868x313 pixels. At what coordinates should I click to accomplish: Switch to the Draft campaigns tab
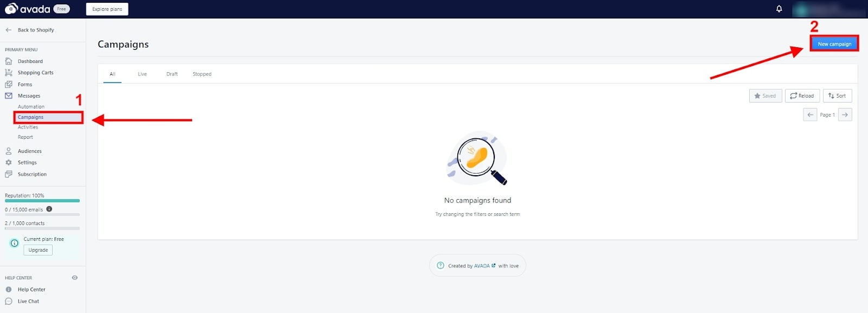(x=172, y=74)
